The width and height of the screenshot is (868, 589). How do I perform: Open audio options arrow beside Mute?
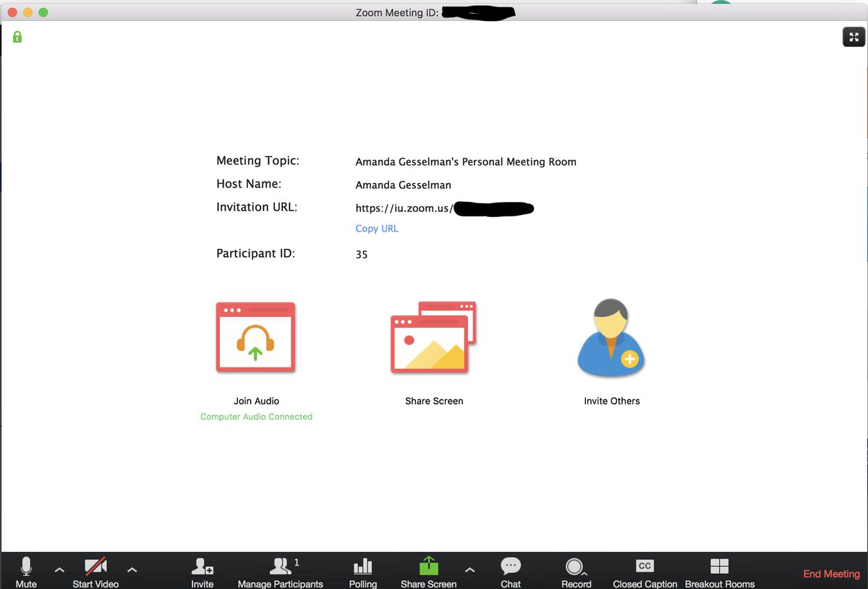[59, 569]
